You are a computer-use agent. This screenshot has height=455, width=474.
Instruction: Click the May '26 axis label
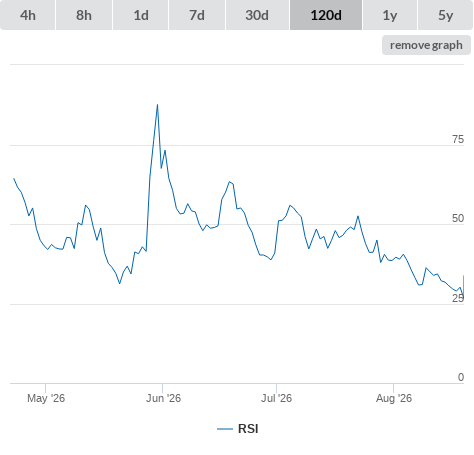(x=46, y=398)
